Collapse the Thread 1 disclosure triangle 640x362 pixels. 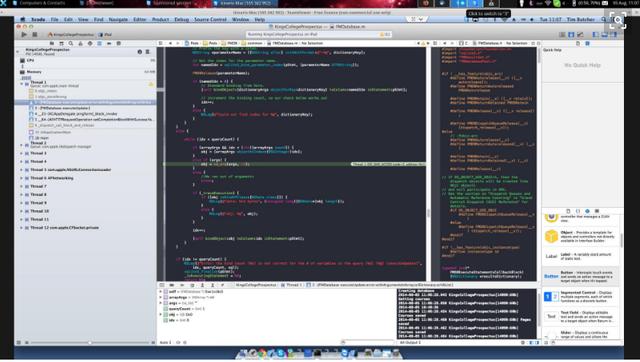click(x=22, y=83)
